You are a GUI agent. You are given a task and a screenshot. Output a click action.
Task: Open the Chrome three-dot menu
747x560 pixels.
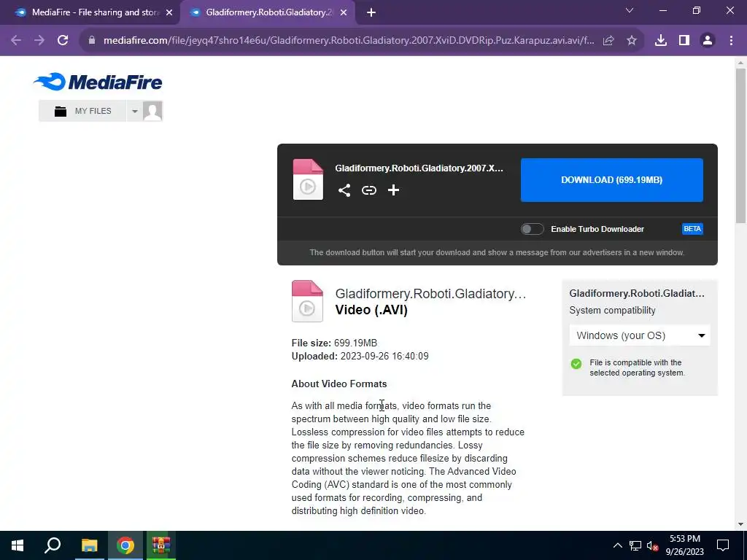coord(731,41)
